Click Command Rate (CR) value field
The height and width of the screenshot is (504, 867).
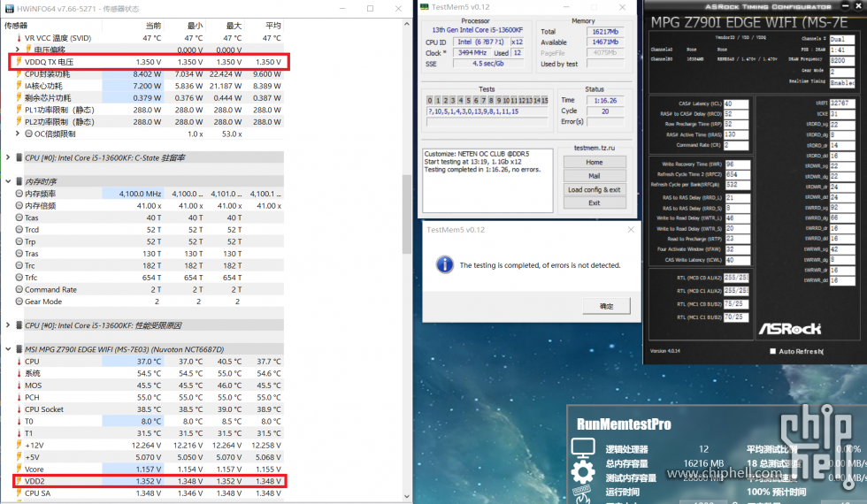pyautogui.click(x=736, y=145)
